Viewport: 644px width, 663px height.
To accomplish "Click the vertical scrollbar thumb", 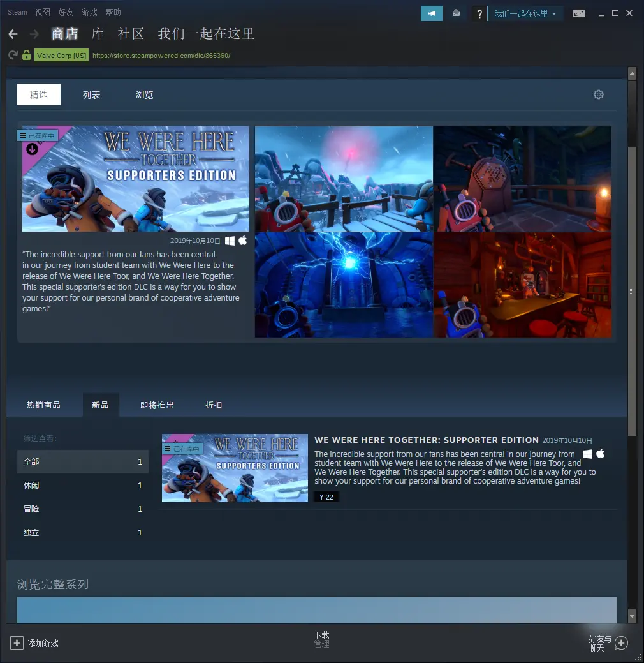I will point(632,291).
